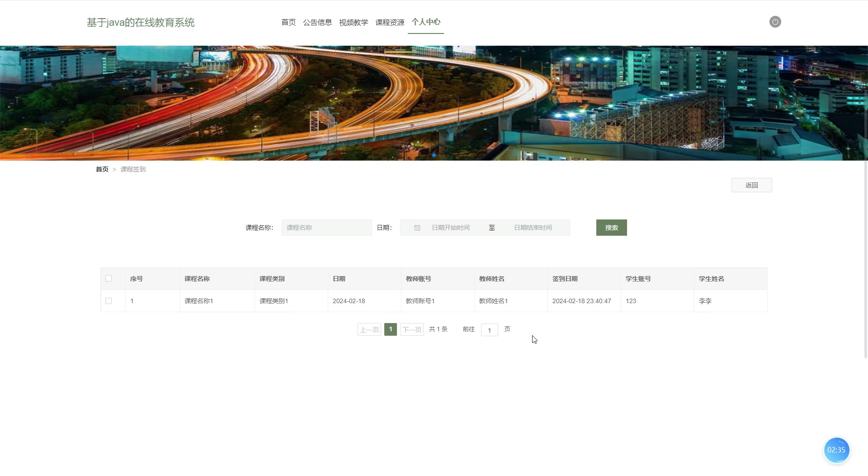This screenshot has height=476, width=868.
Task: Click the site title 基于java的在线教育系统
Action: coord(141,22)
